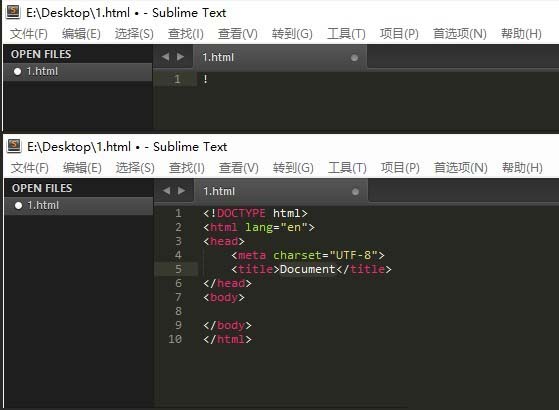Open 文件(F) menu in the lower window
This screenshot has width=559, height=410.
[x=30, y=168]
